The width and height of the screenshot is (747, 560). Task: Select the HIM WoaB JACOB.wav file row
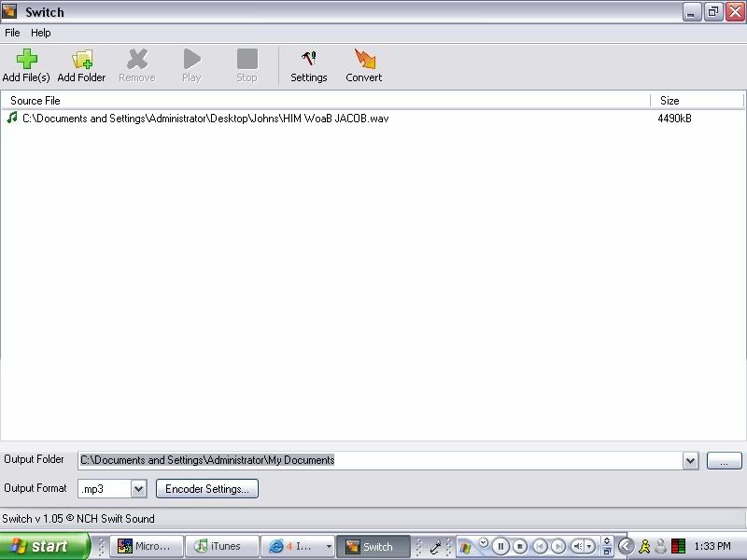[373, 119]
